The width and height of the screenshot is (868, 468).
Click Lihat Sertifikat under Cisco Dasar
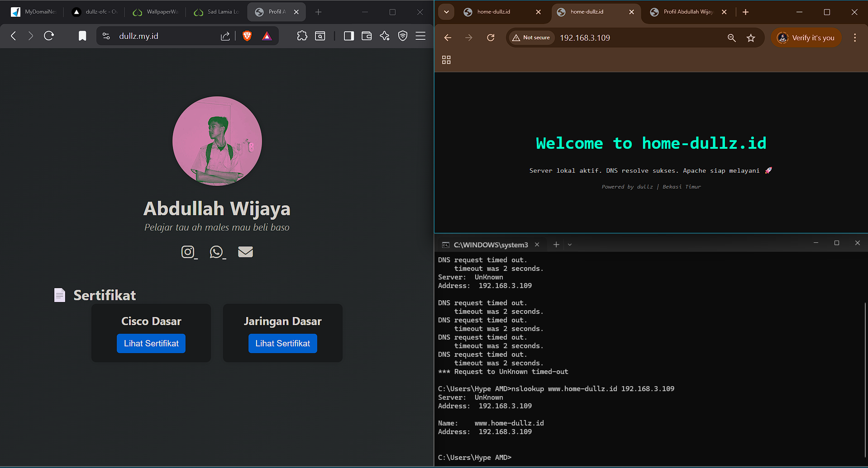click(151, 344)
